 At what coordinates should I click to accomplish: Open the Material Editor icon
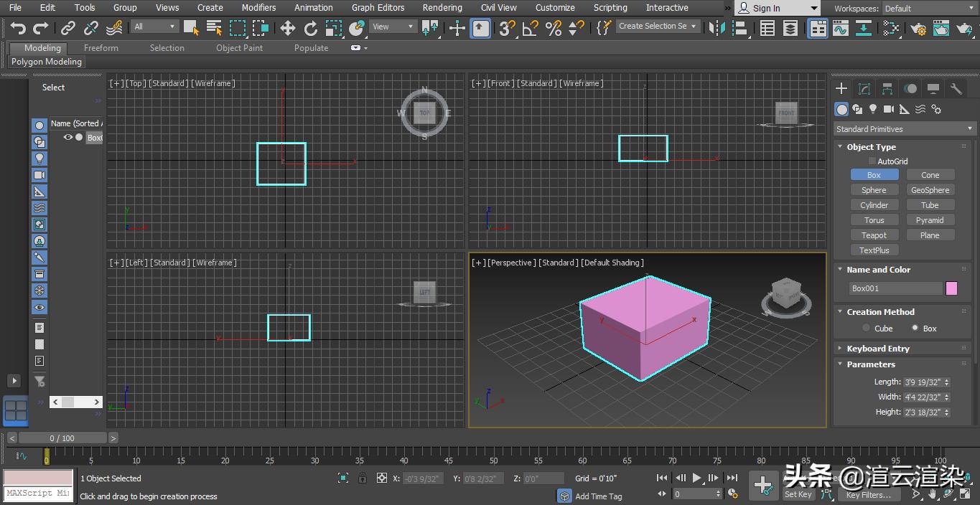point(891,27)
